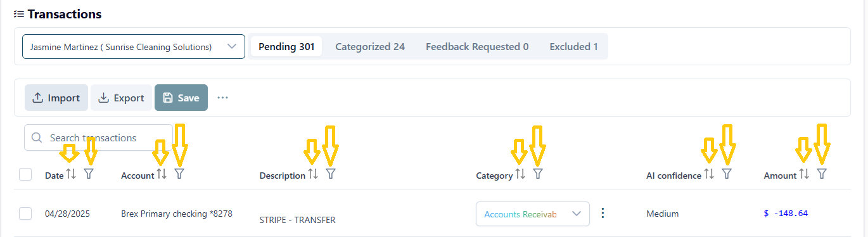Open the Date column filter
868x237 pixels.
click(89, 174)
